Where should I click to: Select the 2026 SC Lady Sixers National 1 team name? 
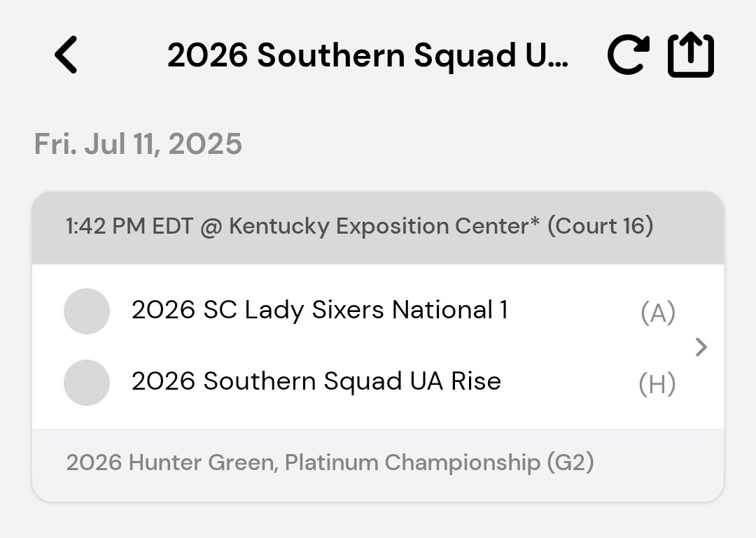(319, 310)
